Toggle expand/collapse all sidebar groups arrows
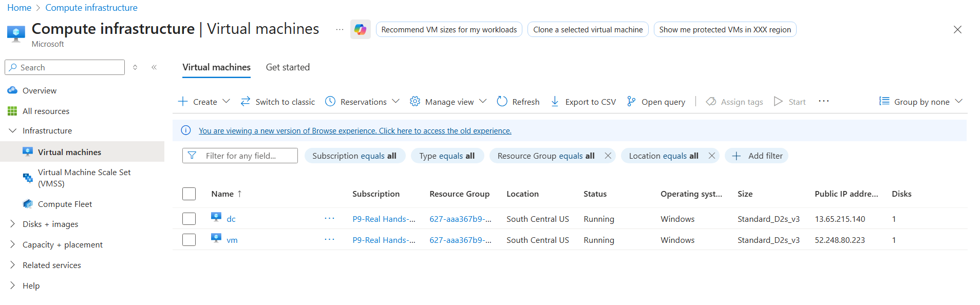Viewport: 980px width, 305px height. [x=135, y=67]
